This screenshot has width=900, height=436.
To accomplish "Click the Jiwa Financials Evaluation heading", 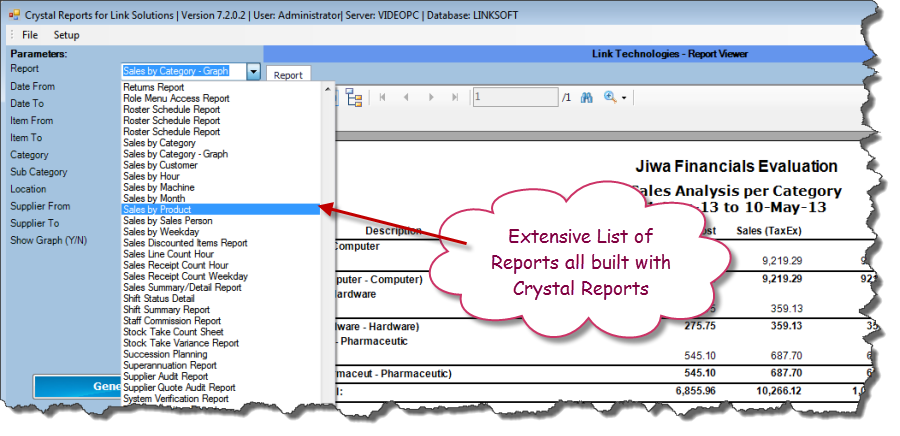I will pyautogui.click(x=736, y=167).
